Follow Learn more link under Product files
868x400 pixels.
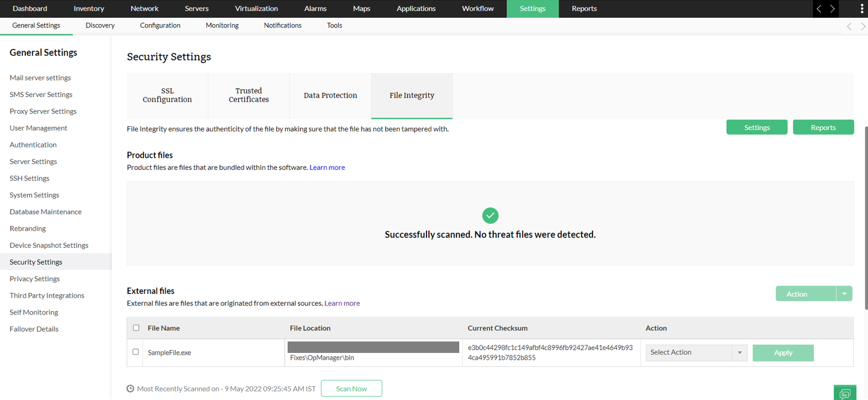(x=327, y=168)
